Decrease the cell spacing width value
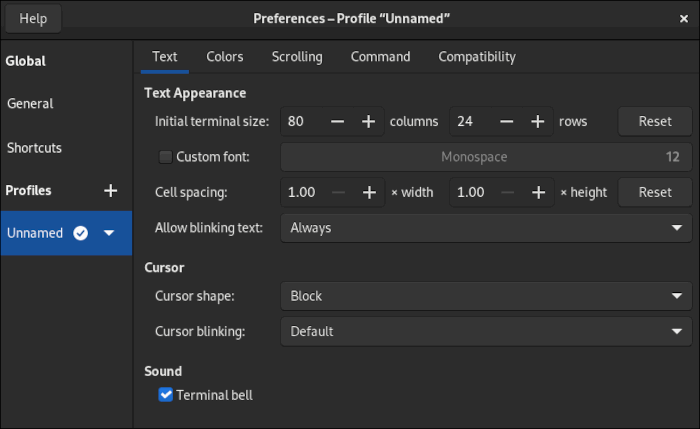 [338, 192]
